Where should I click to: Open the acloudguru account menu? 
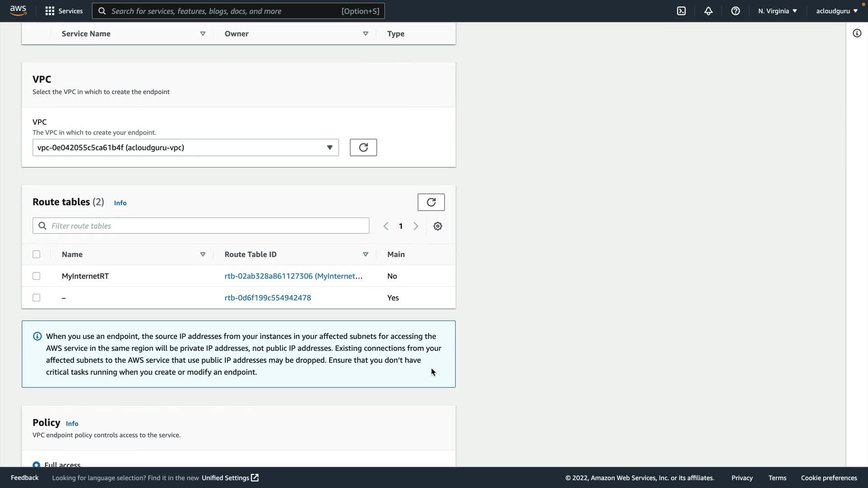click(x=836, y=11)
